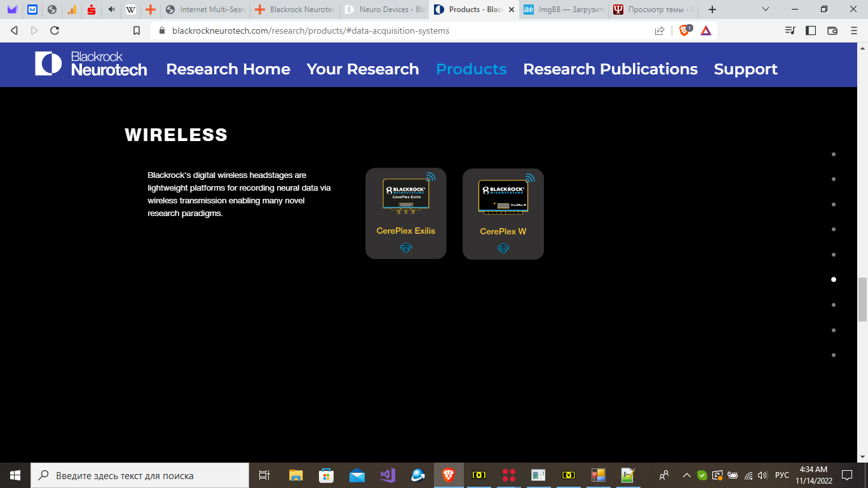The height and width of the screenshot is (488, 868).
Task: Open the browser hamburger menu
Action: click(x=854, y=30)
